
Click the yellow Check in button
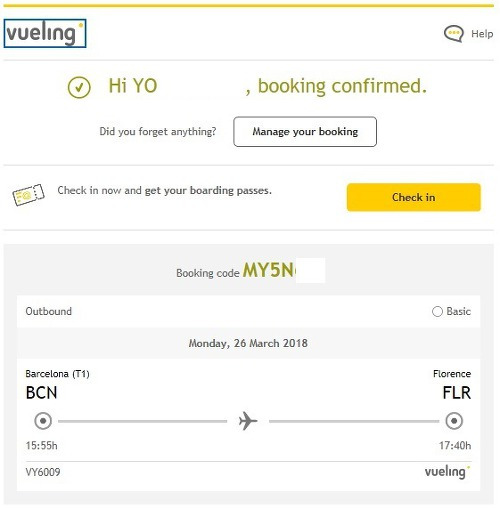pos(414,197)
